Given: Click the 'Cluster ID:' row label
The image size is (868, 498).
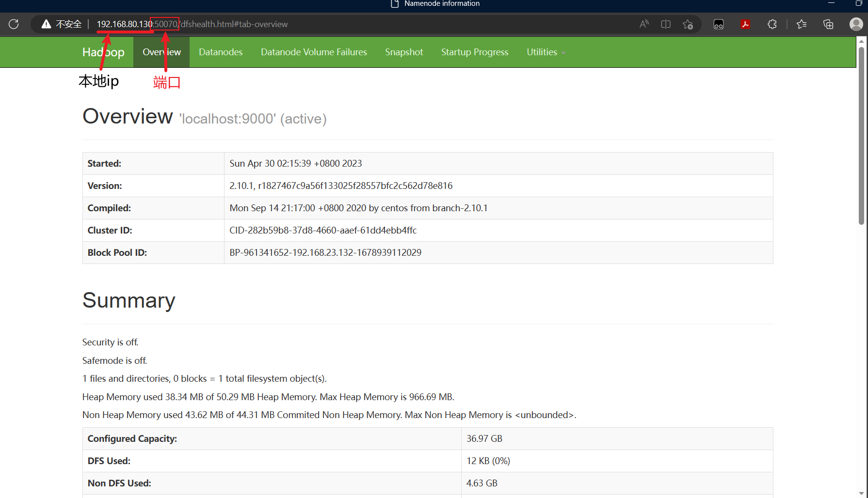Looking at the screenshot, I should pyautogui.click(x=110, y=230).
